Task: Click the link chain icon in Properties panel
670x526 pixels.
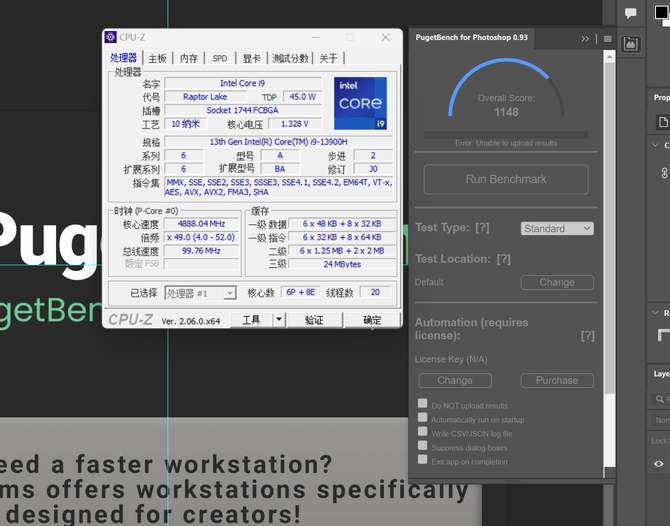Action: tap(664, 173)
